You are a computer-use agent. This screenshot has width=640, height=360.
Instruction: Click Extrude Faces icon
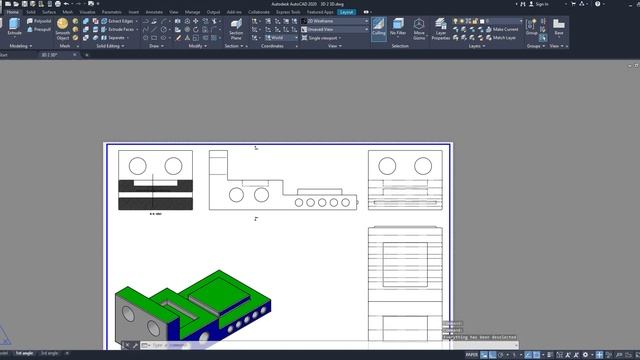[x=104, y=29]
